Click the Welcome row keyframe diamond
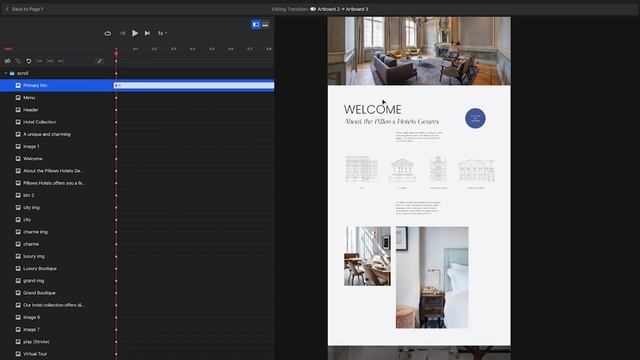Image resolution: width=640 pixels, height=360 pixels. [x=116, y=158]
